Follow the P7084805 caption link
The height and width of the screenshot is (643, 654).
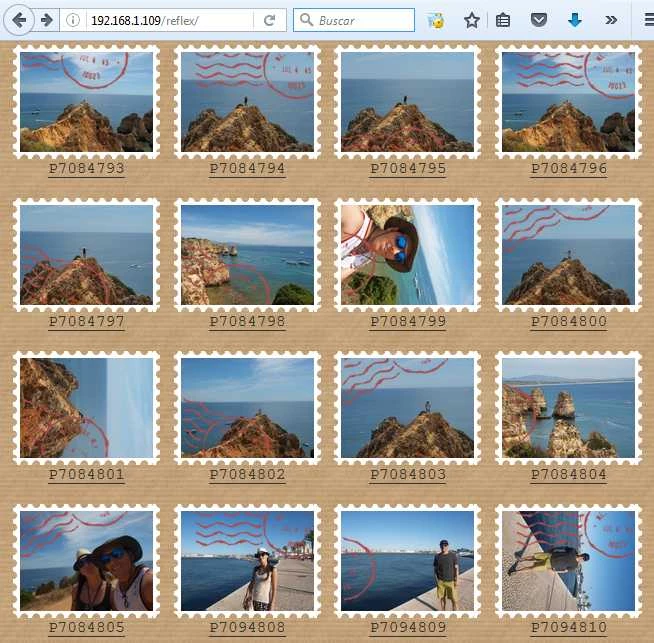pyautogui.click(x=86, y=628)
